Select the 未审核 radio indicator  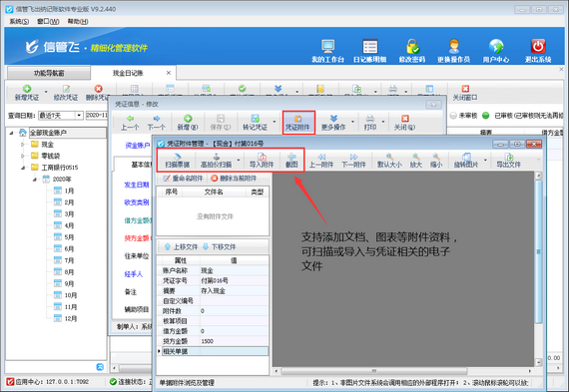(453, 116)
